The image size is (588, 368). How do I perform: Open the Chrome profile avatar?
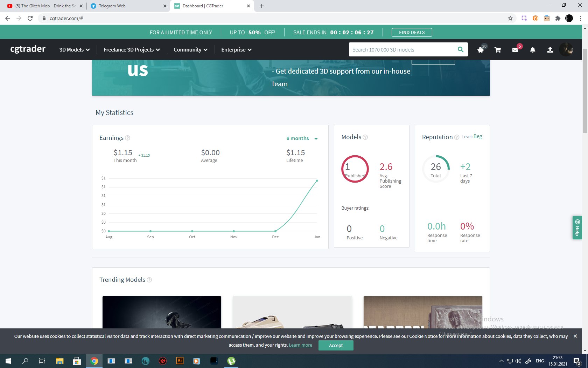(569, 18)
